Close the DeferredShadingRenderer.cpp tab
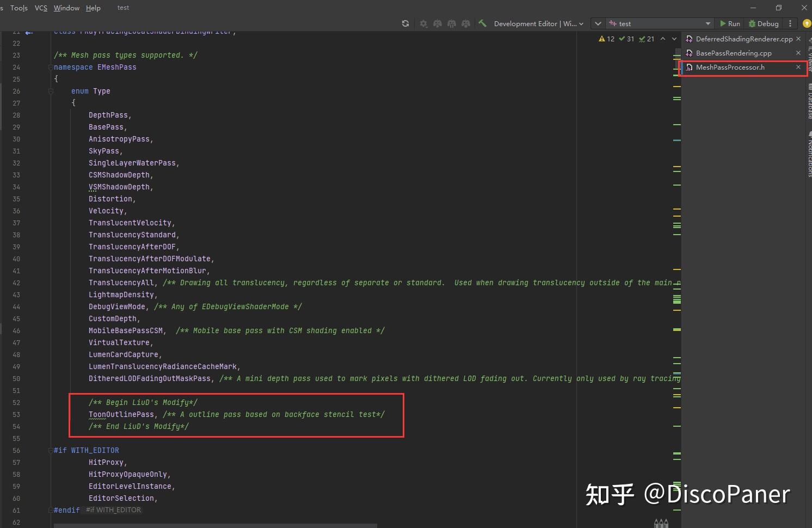Viewport: 812px width, 528px height. 798,39
